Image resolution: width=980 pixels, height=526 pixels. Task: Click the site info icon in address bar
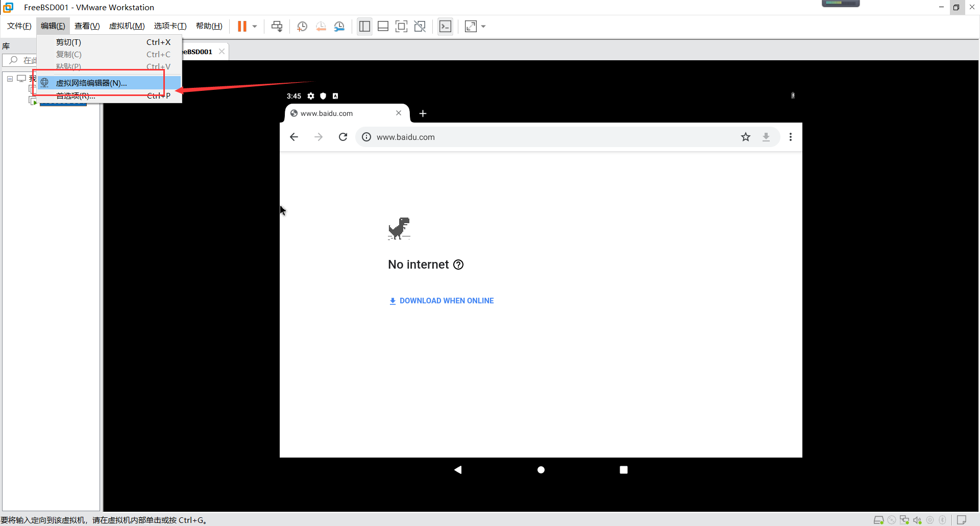[366, 137]
